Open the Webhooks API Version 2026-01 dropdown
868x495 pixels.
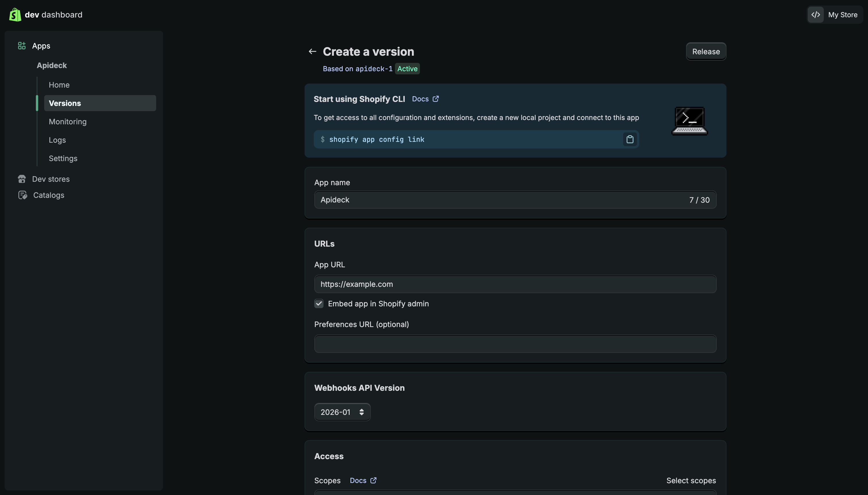click(342, 412)
